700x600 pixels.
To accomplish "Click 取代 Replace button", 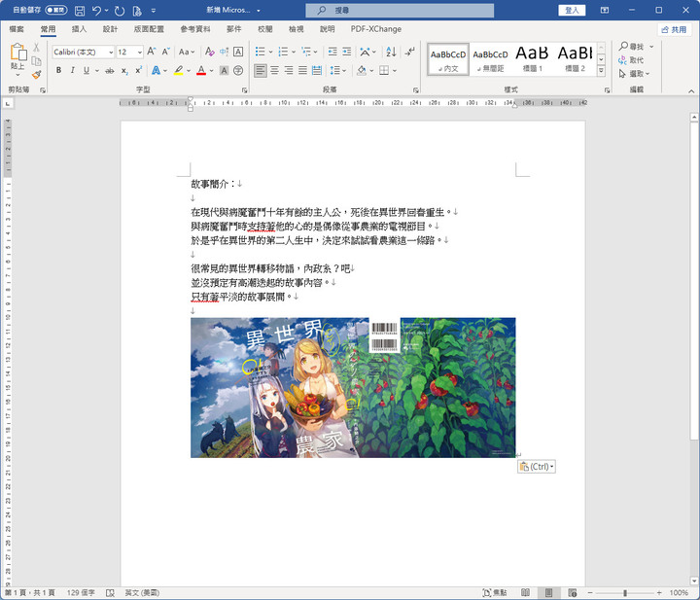I will pos(631,60).
